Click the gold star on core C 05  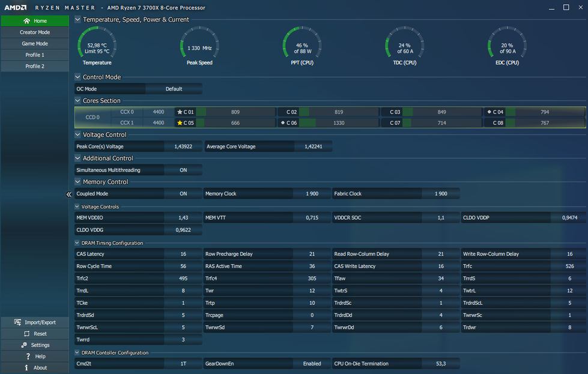[x=180, y=123]
